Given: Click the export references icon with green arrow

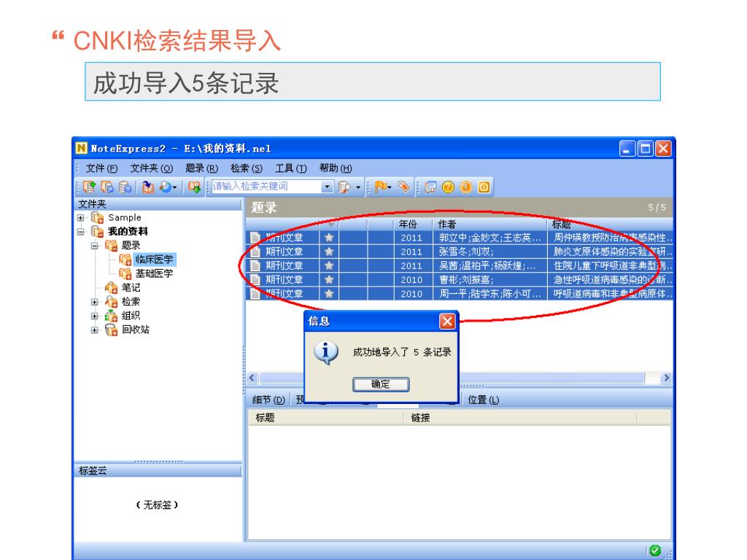Looking at the screenshot, I should coord(194,187).
